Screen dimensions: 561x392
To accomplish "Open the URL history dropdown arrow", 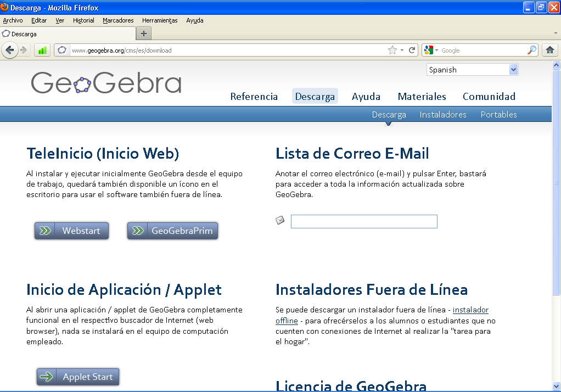I will tap(402, 50).
